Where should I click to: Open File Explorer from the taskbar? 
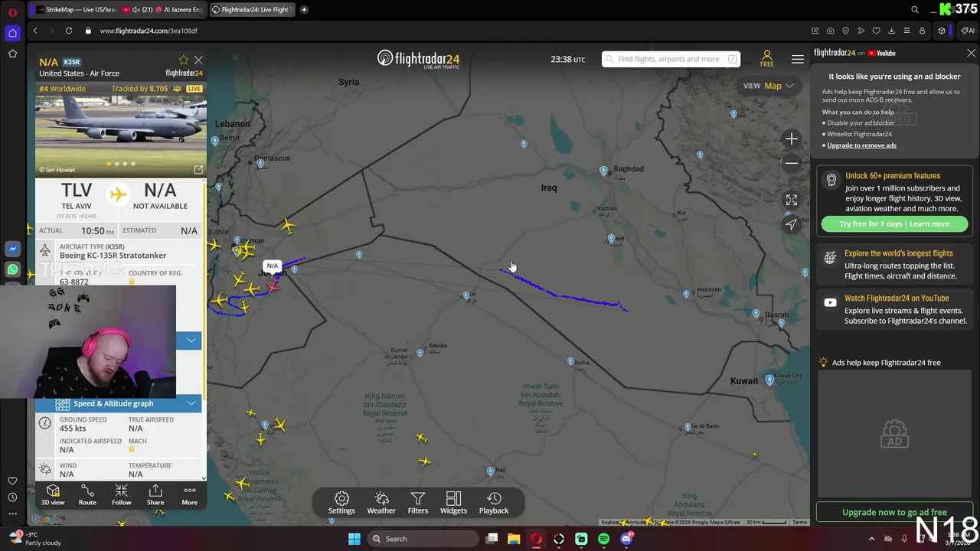pos(514,539)
